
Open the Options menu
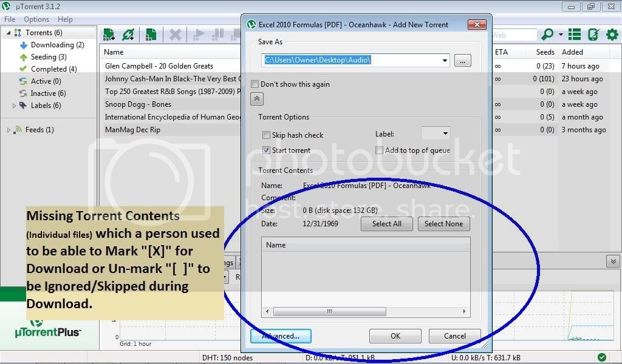(x=36, y=19)
